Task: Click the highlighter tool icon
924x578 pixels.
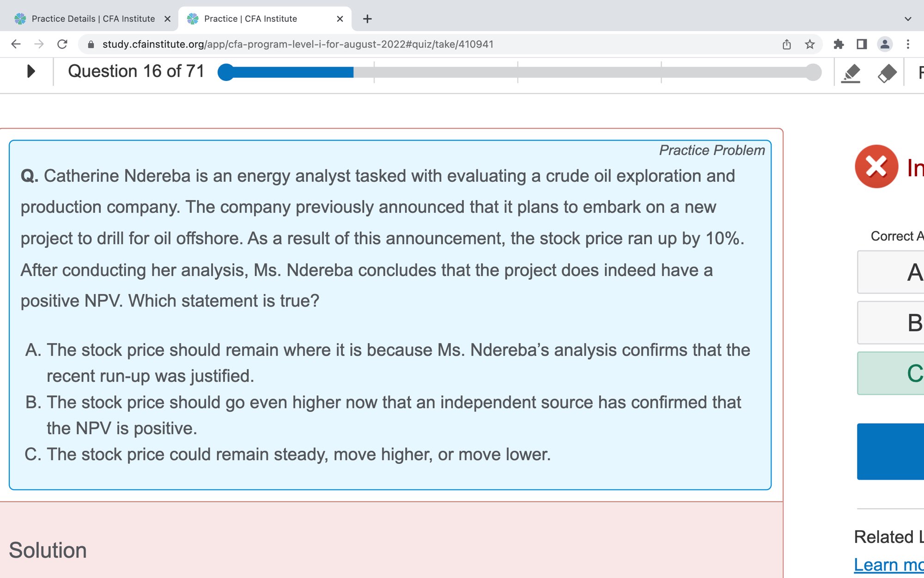Action: pos(851,73)
